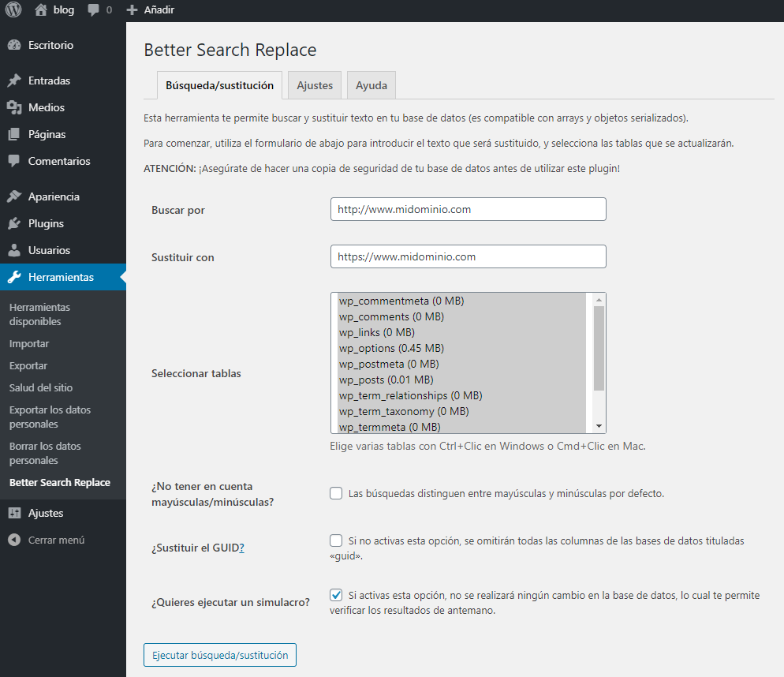Switch to the Ajustes tab

coord(314,84)
